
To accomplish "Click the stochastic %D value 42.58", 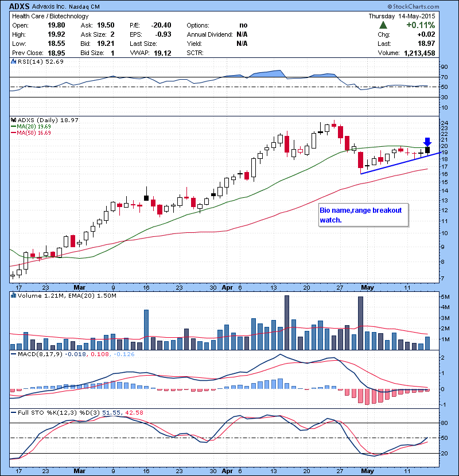I will [134, 412].
